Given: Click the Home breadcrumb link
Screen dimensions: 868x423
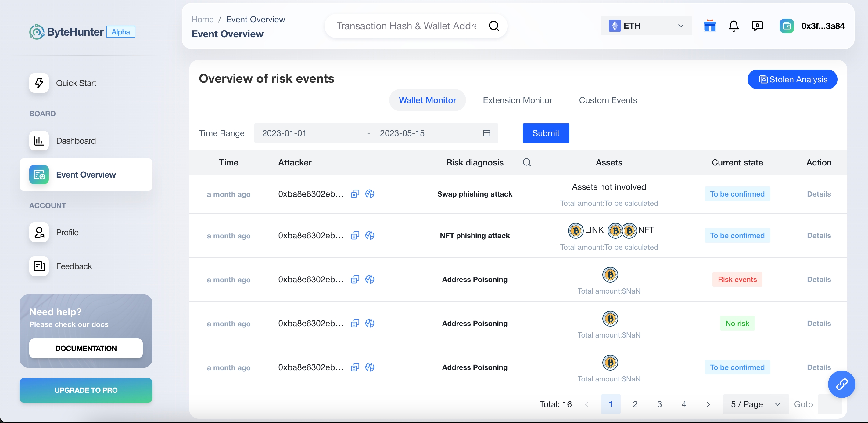Looking at the screenshot, I should click(203, 19).
